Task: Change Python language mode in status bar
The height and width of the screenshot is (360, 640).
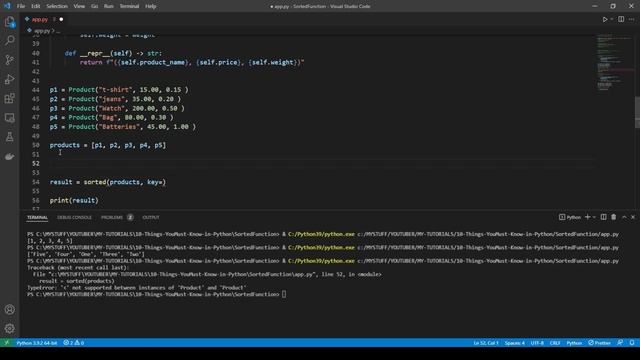Action: (574, 343)
